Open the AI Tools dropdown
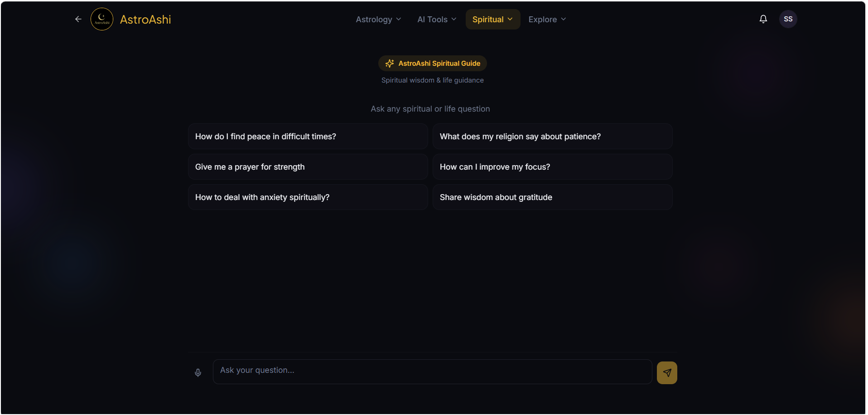The width and height of the screenshot is (868, 415). pyautogui.click(x=437, y=20)
